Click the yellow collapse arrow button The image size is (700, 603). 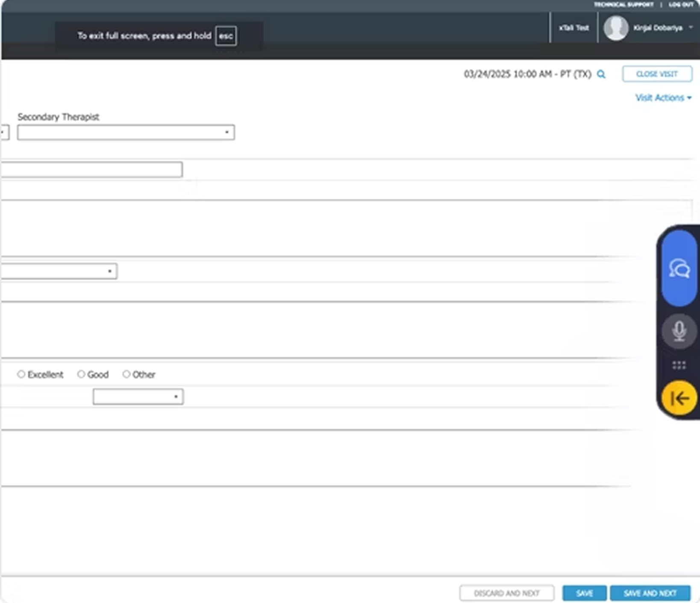(x=679, y=398)
